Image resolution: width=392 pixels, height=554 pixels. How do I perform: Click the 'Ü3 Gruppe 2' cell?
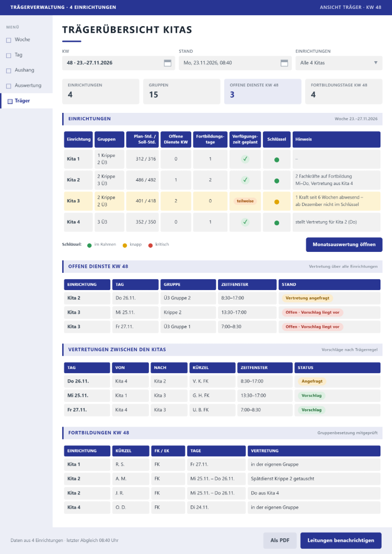(188, 298)
